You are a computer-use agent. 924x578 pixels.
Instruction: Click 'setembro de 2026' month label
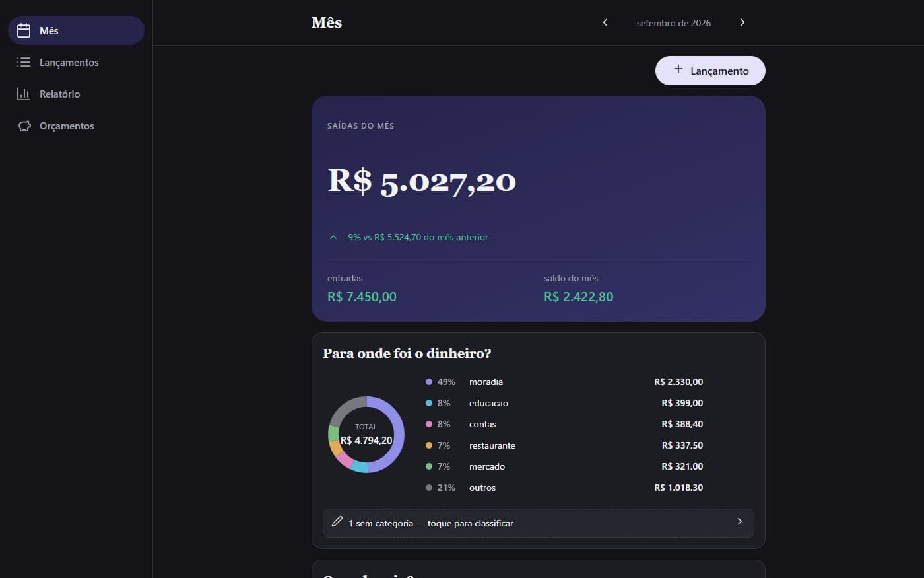[674, 23]
